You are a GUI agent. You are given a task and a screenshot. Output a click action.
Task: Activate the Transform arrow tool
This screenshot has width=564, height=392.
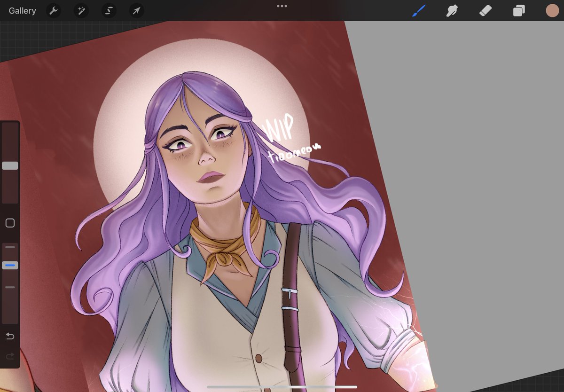coord(136,10)
